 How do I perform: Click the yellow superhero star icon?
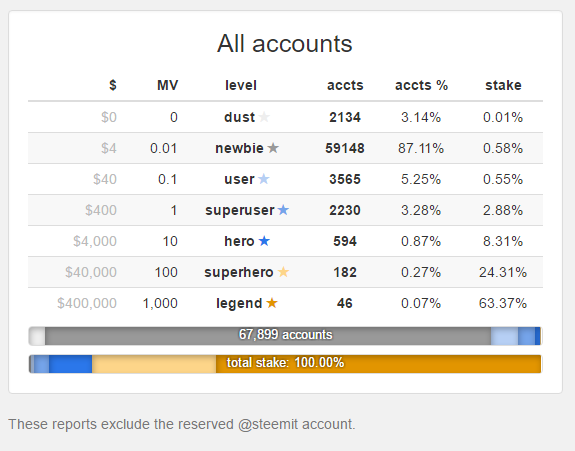[x=283, y=272]
